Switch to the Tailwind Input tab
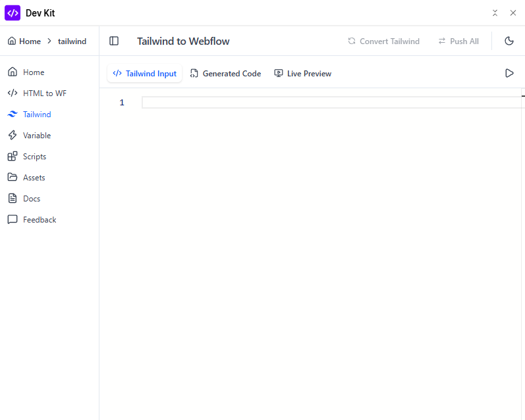Viewport: 525px width, 420px height. click(145, 73)
